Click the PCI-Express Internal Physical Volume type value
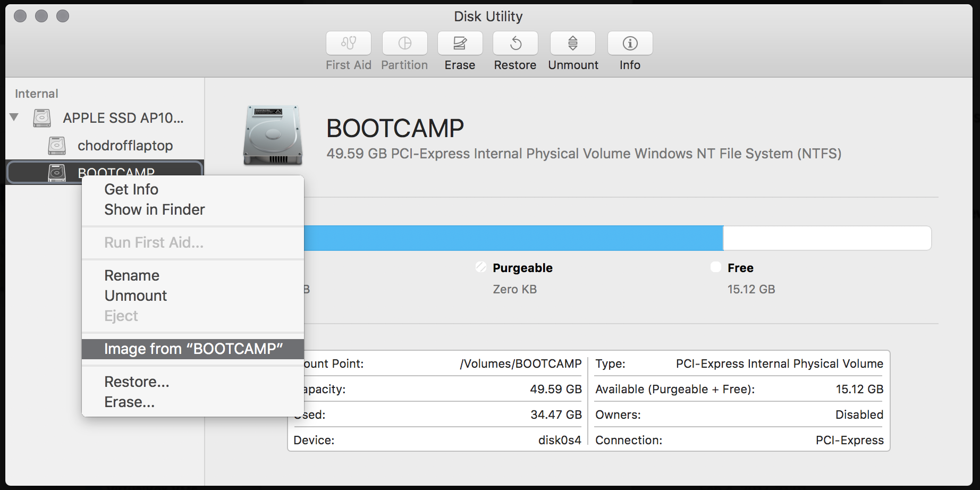The width and height of the screenshot is (980, 490). coord(780,364)
